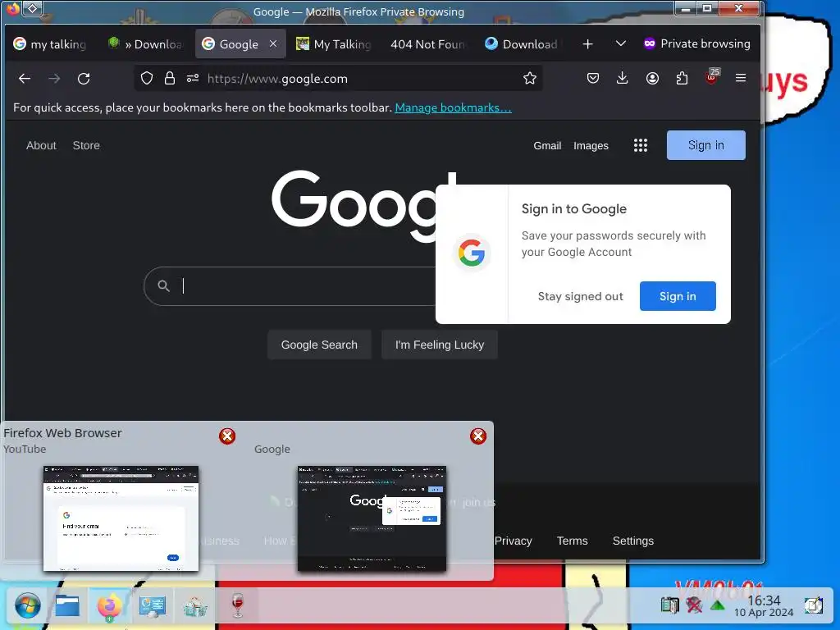Image resolution: width=840 pixels, height=630 pixels.
Task: Open the shopping basket software icon on taskbar
Action: click(195, 607)
